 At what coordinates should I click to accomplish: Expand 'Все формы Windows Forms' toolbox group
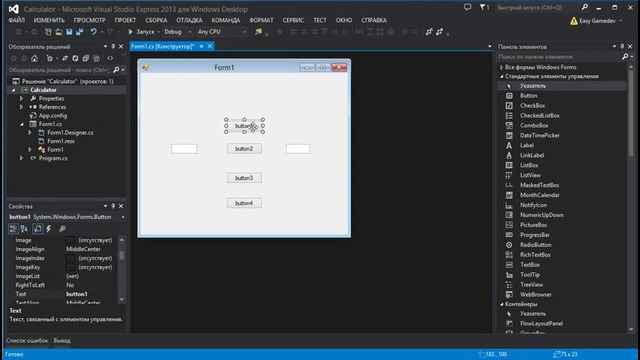click(x=502, y=67)
